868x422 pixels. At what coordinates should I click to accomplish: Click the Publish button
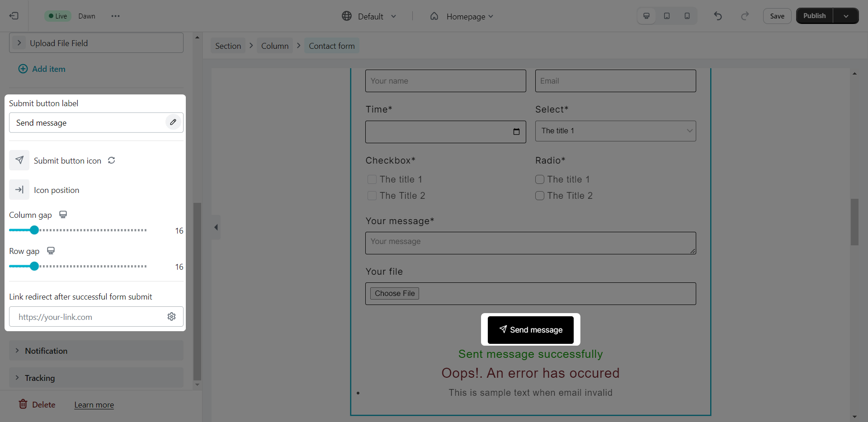pyautogui.click(x=815, y=16)
